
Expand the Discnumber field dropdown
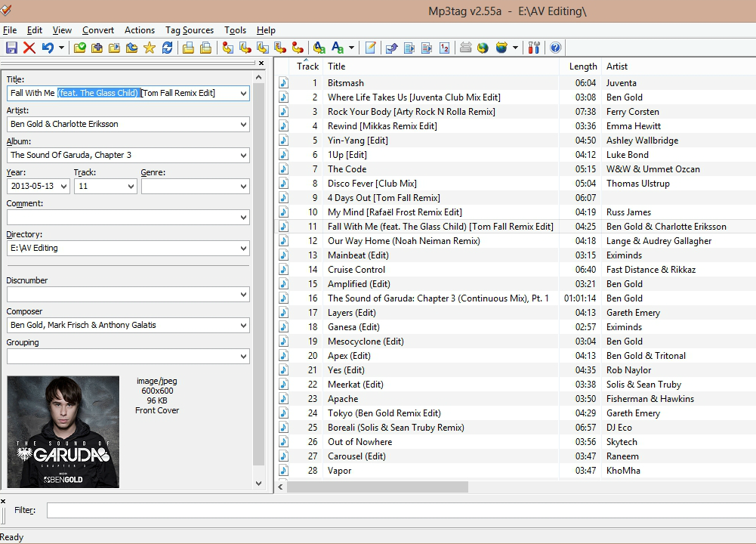[x=243, y=295]
